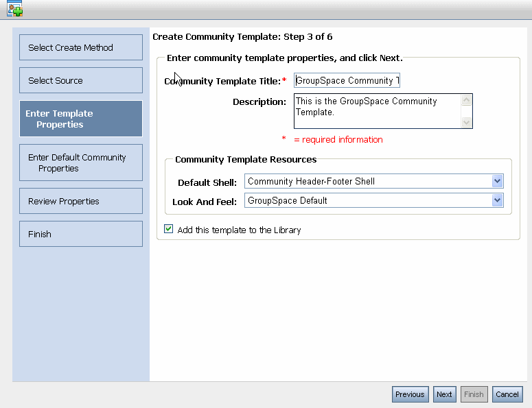Cancel the template wizard
This screenshot has height=408, width=532.
(507, 394)
